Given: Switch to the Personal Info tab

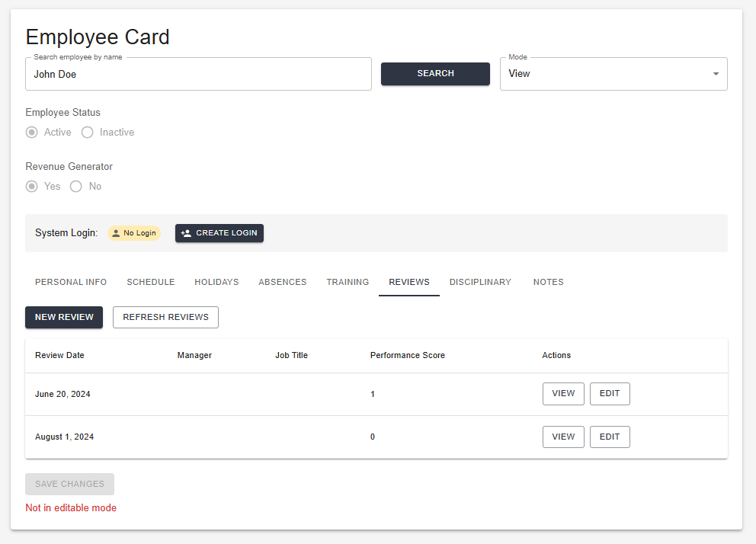Looking at the screenshot, I should pos(71,283).
